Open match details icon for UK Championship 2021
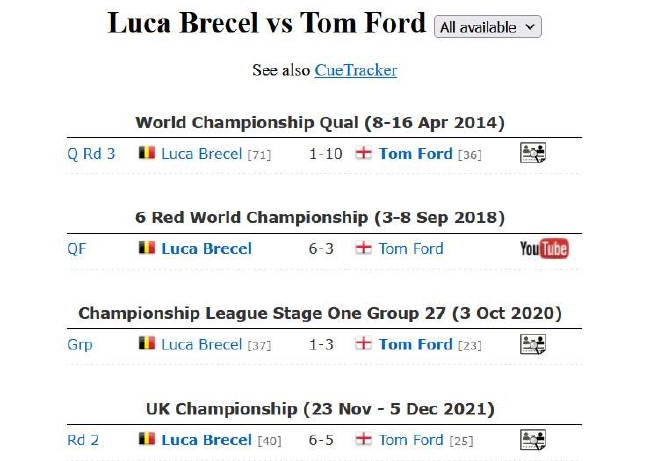650x461 pixels. pyautogui.click(x=533, y=439)
